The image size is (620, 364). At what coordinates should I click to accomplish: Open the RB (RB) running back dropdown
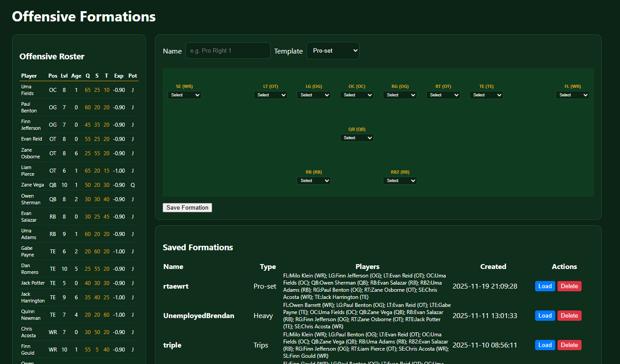314,181
